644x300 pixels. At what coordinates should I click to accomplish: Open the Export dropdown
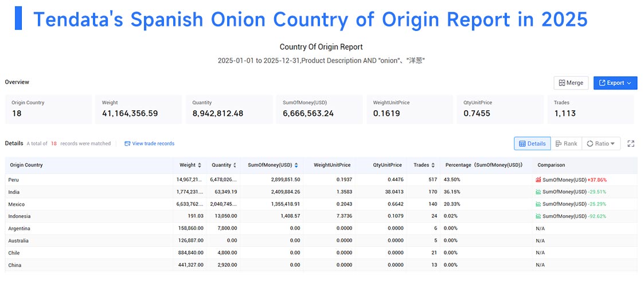[615, 83]
